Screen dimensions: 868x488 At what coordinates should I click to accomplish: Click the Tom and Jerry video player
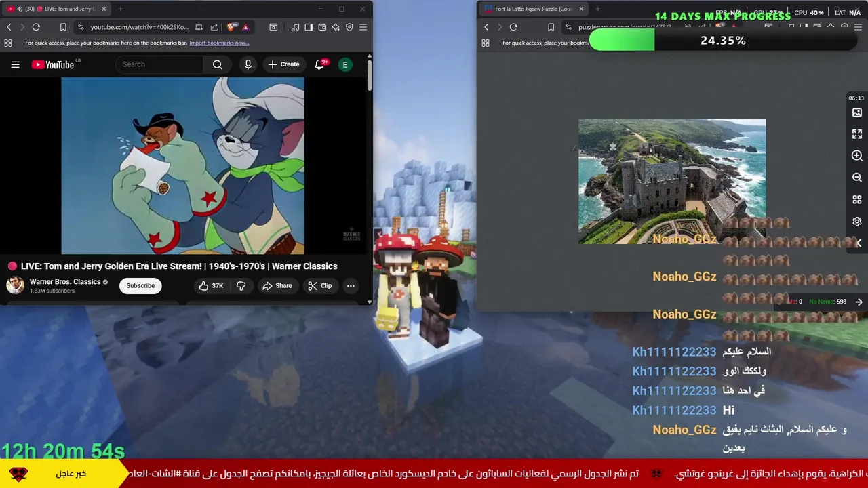[183, 165]
